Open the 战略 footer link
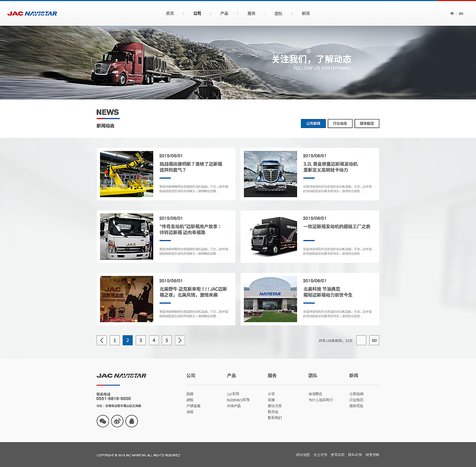476x467 pixels. [190, 400]
